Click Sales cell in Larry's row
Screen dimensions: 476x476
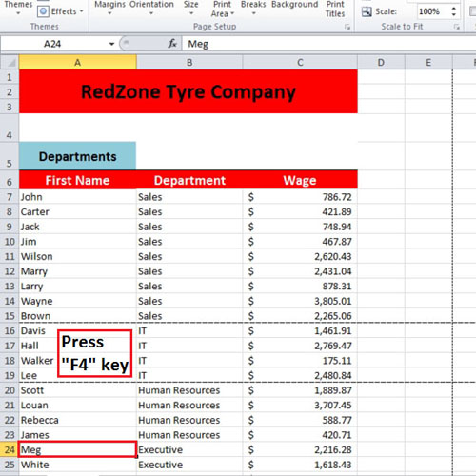(189, 286)
